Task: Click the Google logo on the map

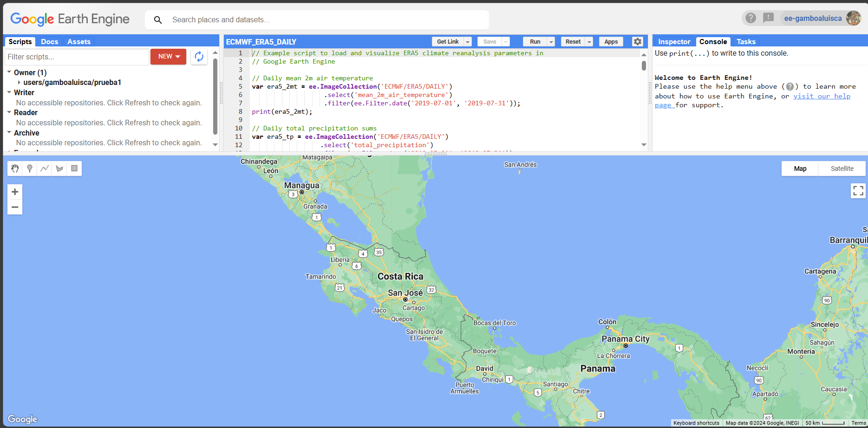Action: click(22, 419)
